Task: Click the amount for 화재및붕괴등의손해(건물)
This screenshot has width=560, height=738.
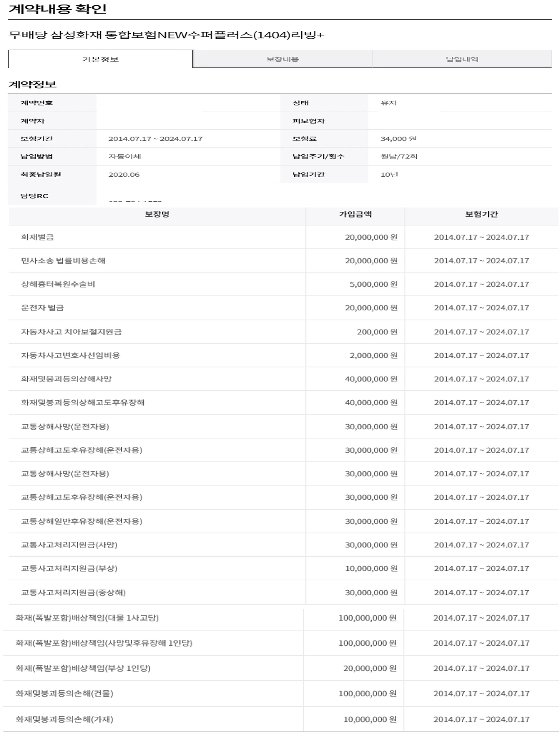Action: [x=368, y=694]
